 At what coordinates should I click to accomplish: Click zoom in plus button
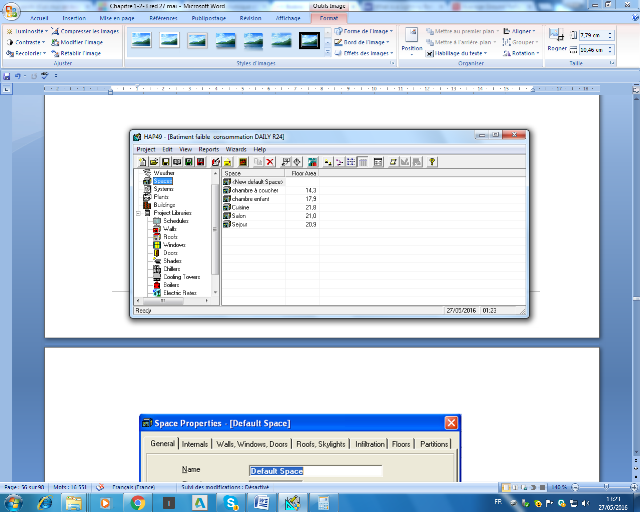[633, 487]
